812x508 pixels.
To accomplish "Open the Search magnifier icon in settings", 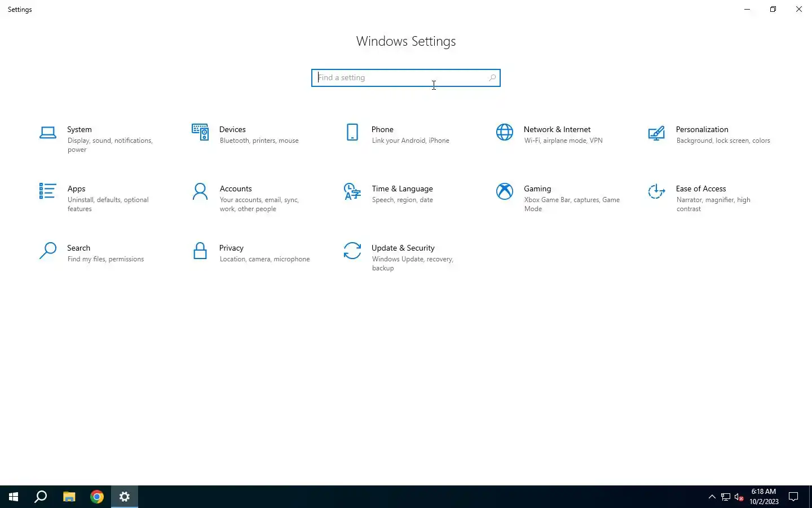I will 48,251.
